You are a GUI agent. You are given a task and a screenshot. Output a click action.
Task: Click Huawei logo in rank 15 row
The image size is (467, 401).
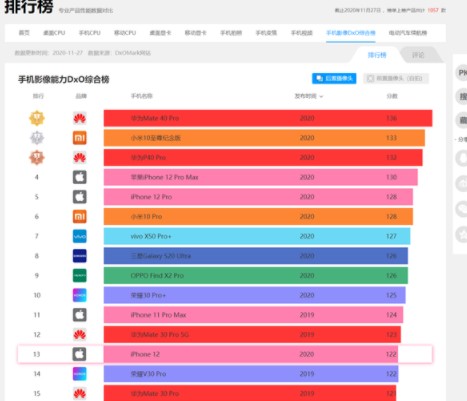(80, 394)
